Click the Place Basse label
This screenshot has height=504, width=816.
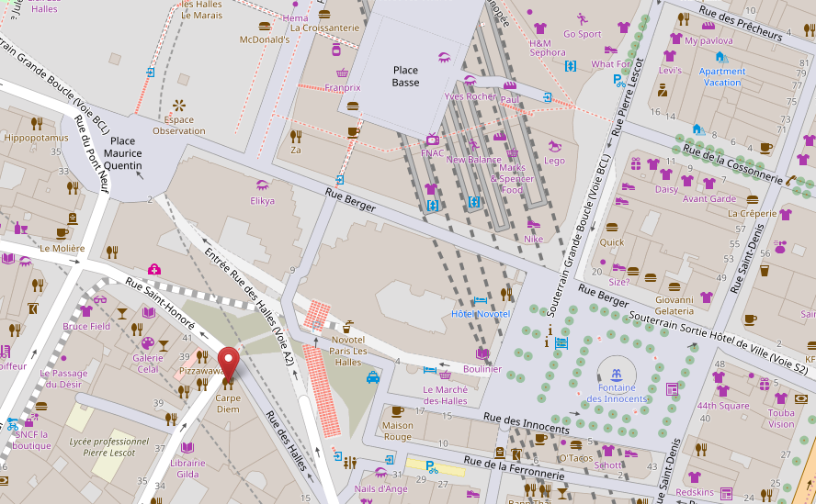point(405,76)
